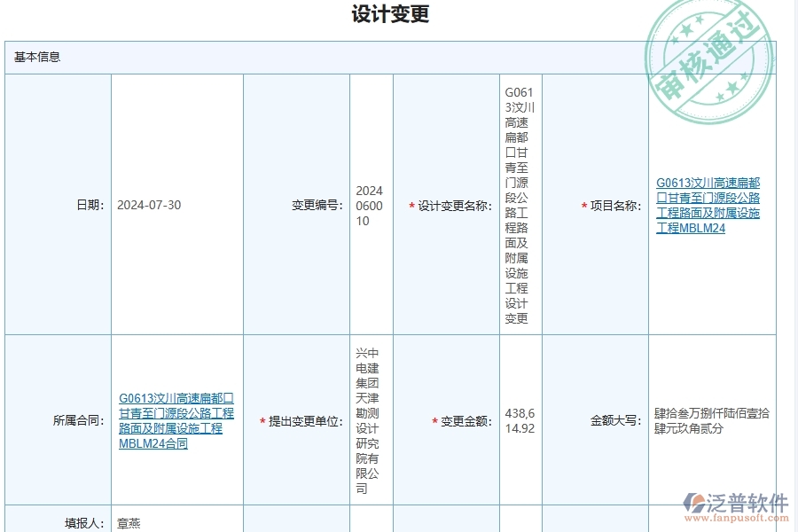Click the 审核通过 approval stamp
This screenshot has height=532, width=798.
tap(707, 57)
